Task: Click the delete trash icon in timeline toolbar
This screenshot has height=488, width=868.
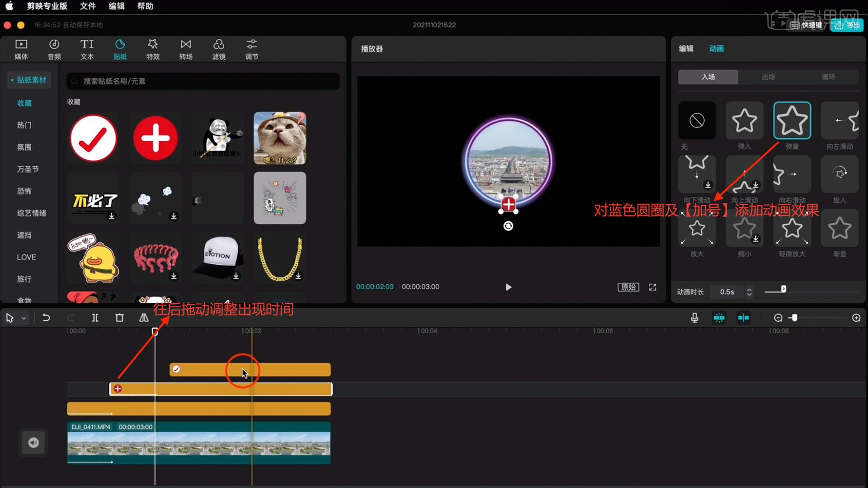Action: click(x=119, y=318)
